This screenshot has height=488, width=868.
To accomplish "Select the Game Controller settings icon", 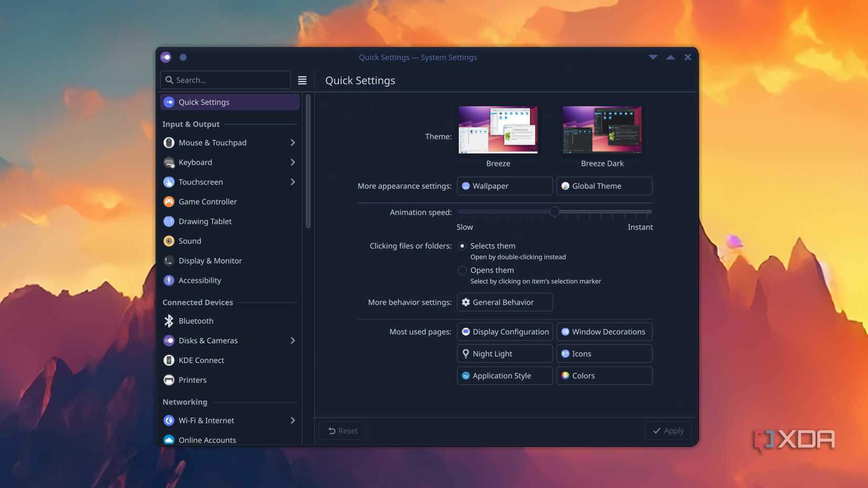I will tap(169, 201).
